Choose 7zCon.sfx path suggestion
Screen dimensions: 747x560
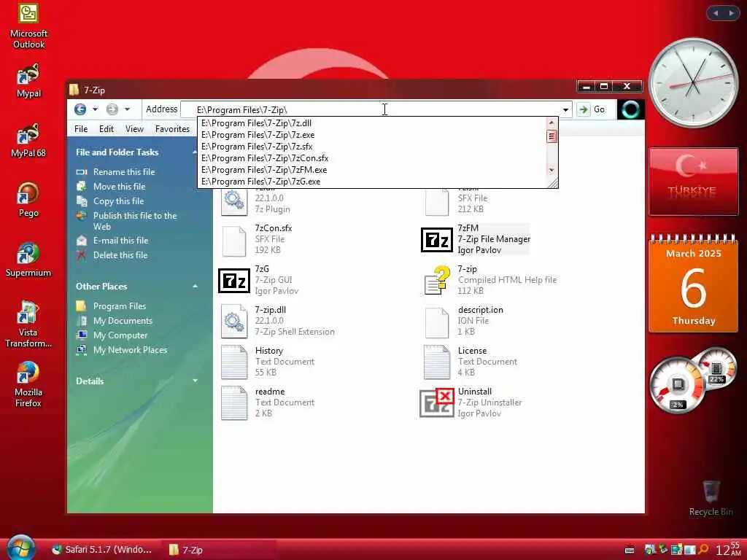372,158
